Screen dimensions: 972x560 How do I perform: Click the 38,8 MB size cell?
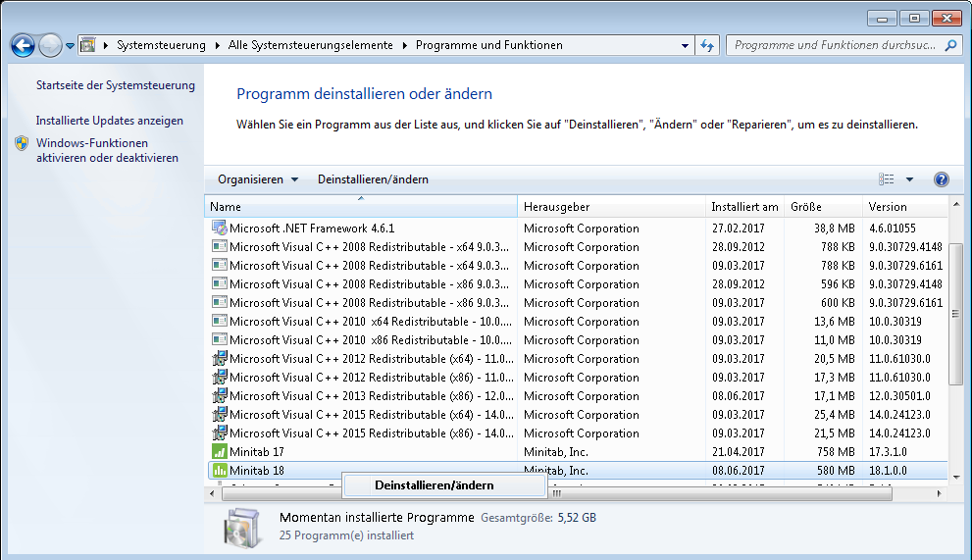click(835, 229)
